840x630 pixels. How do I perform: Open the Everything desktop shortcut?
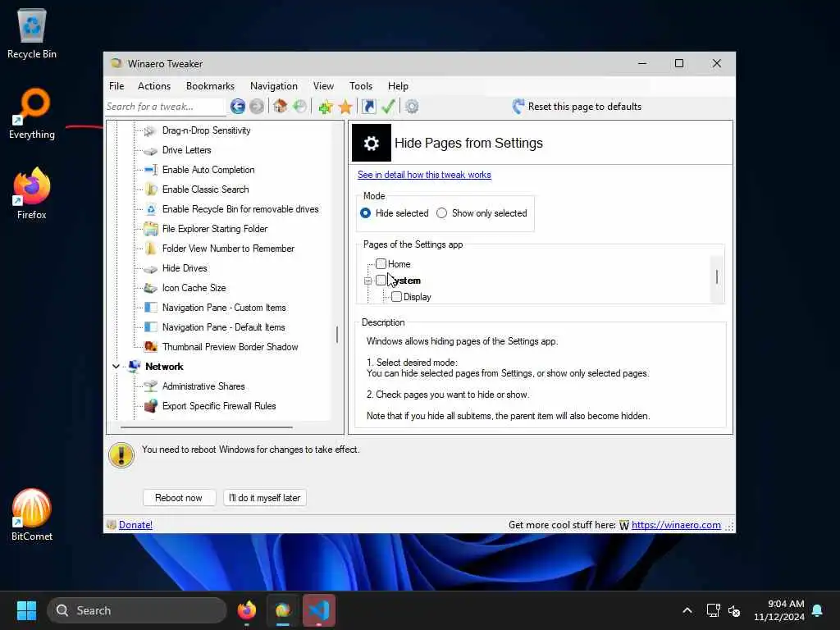pos(32,114)
